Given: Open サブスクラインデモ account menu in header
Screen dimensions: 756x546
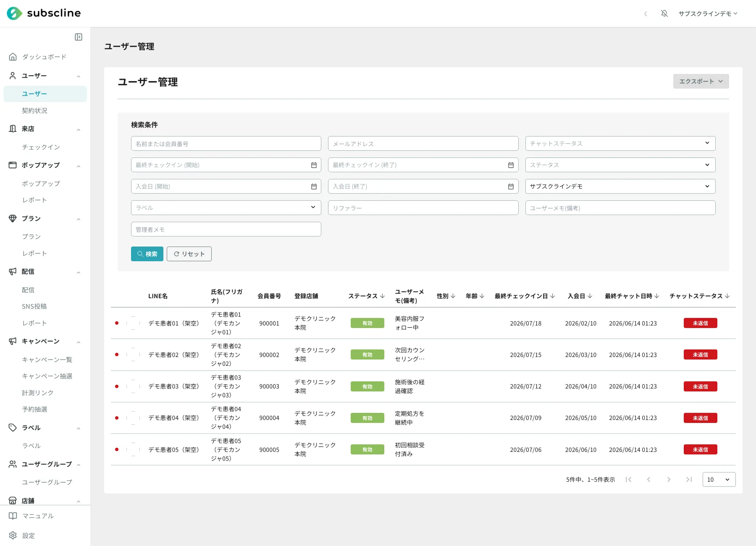Looking at the screenshot, I should click(708, 14).
